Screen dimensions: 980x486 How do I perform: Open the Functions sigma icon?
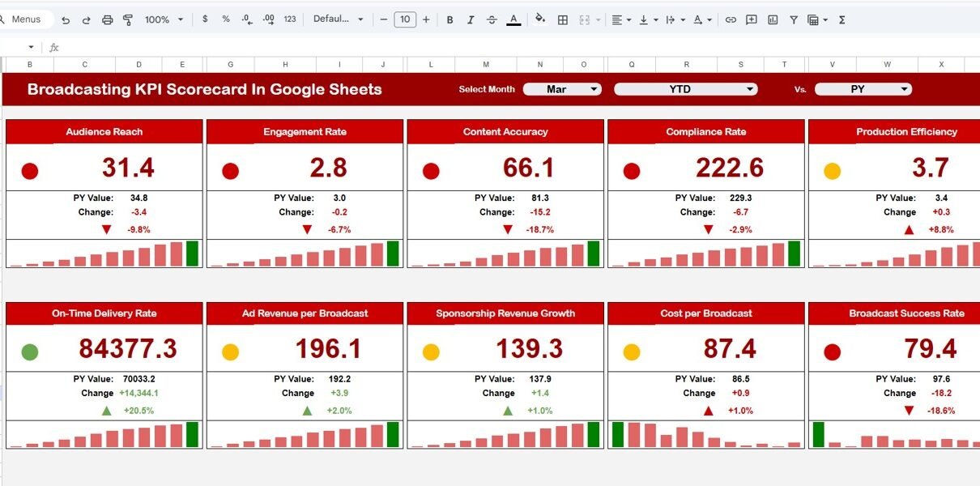[842, 19]
